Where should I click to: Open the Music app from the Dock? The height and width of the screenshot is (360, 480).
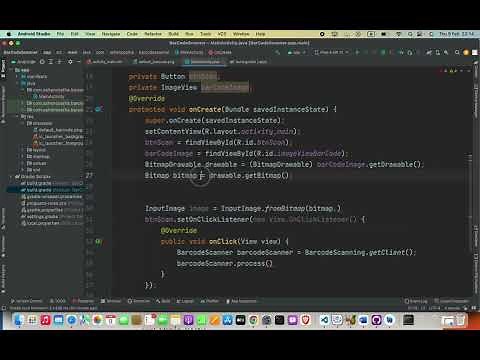click(45, 320)
